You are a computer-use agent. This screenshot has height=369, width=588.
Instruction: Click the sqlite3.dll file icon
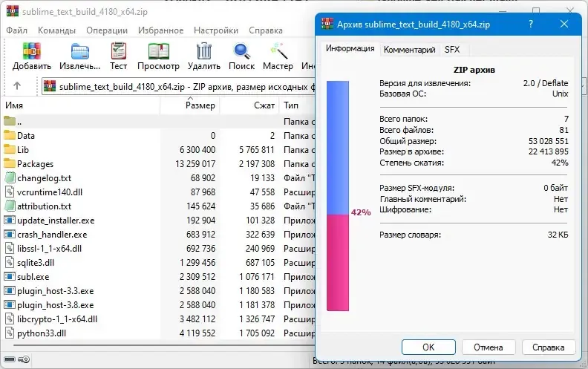[x=10, y=263]
